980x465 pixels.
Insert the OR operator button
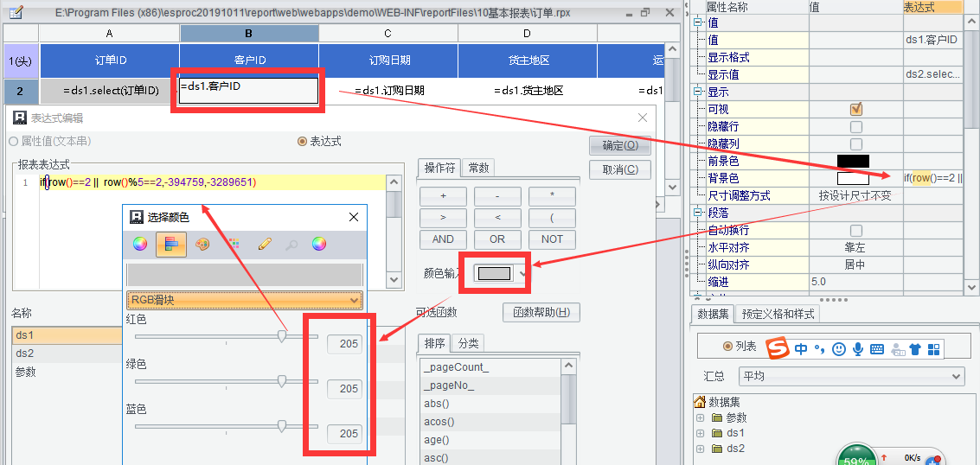[x=497, y=239]
